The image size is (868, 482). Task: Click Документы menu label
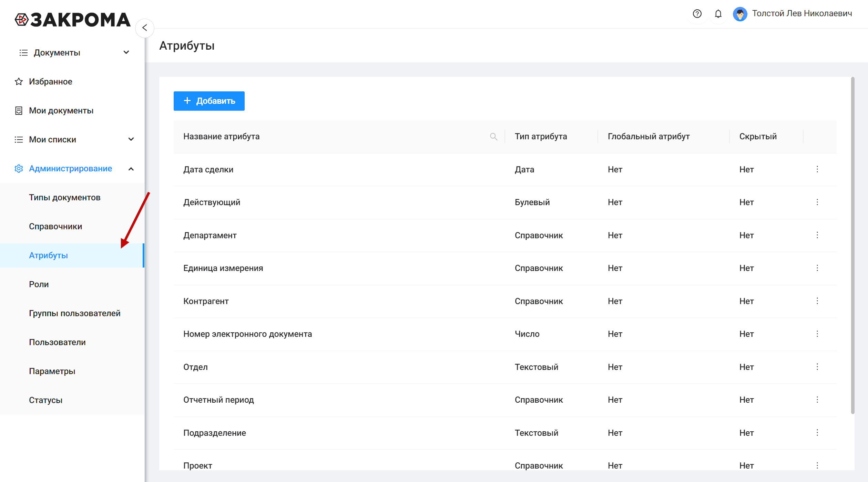(57, 53)
